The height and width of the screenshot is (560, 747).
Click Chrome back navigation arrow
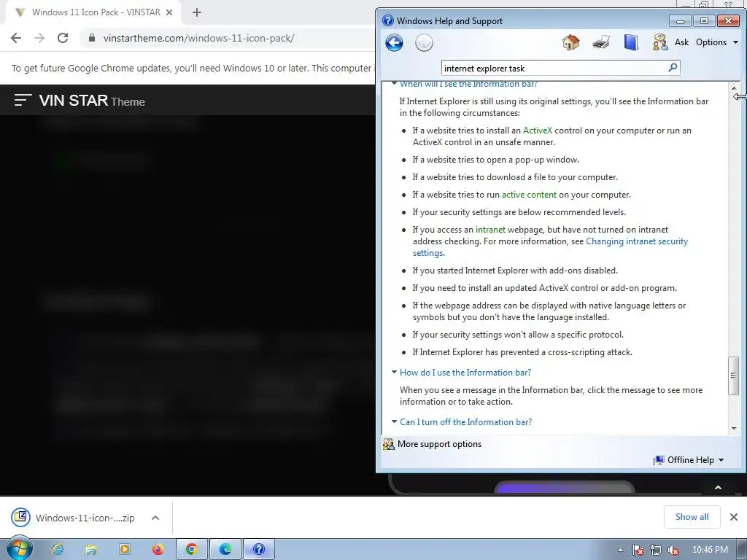click(x=16, y=38)
